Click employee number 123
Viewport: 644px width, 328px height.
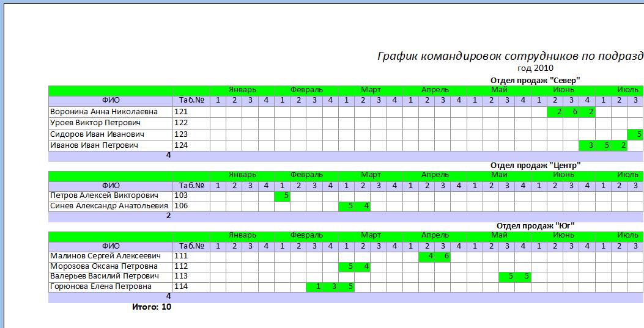(181, 134)
